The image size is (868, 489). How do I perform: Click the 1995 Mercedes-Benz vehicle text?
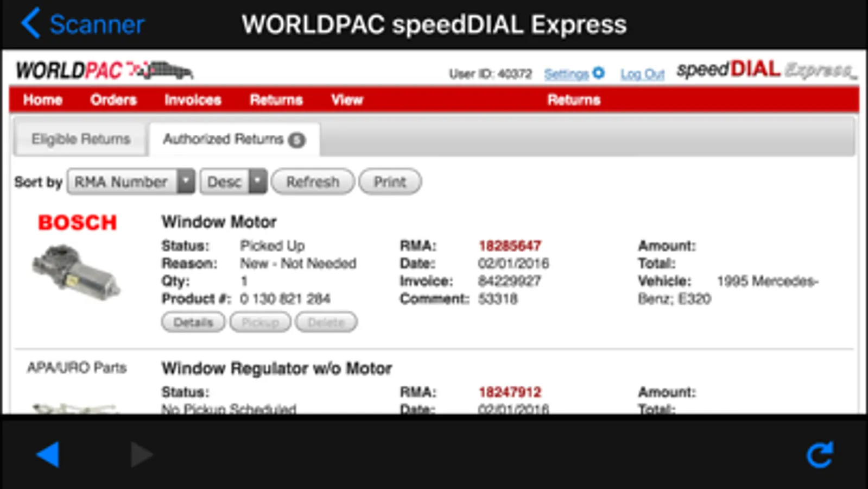coord(728,290)
